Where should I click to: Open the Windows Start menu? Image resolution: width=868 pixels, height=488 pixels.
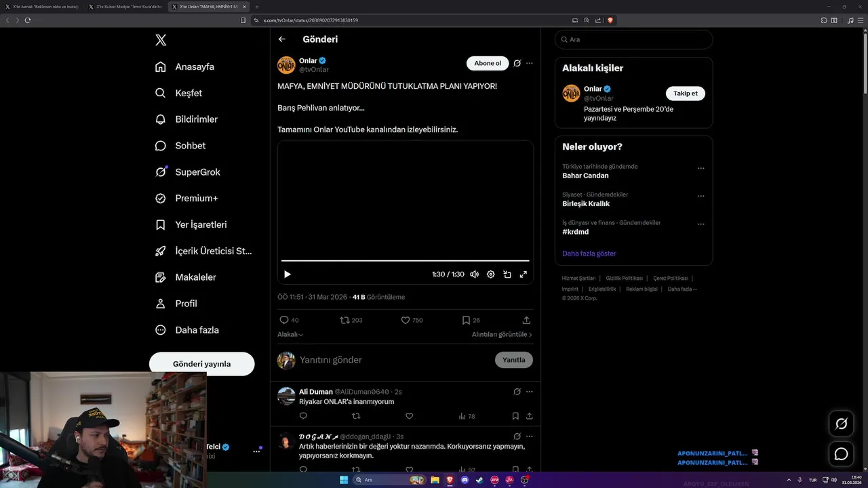tap(344, 480)
